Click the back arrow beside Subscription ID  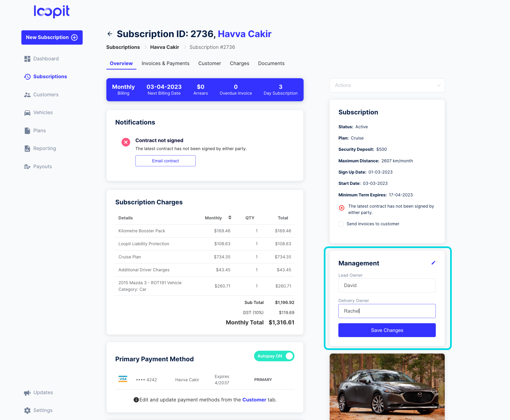(110, 34)
